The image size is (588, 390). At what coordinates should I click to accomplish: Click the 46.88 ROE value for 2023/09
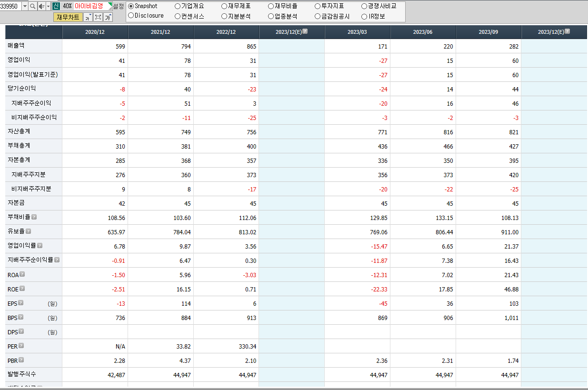511,289
